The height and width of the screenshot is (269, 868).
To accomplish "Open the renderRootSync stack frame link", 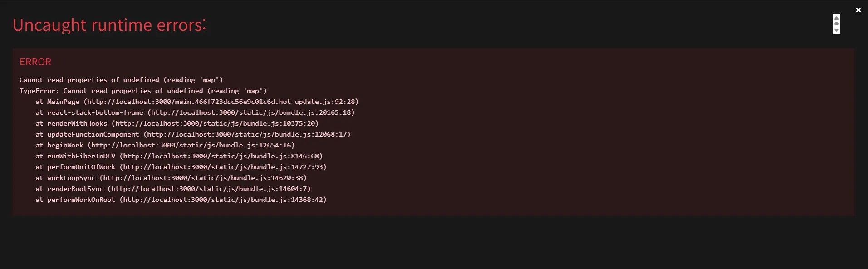I will pos(209,189).
